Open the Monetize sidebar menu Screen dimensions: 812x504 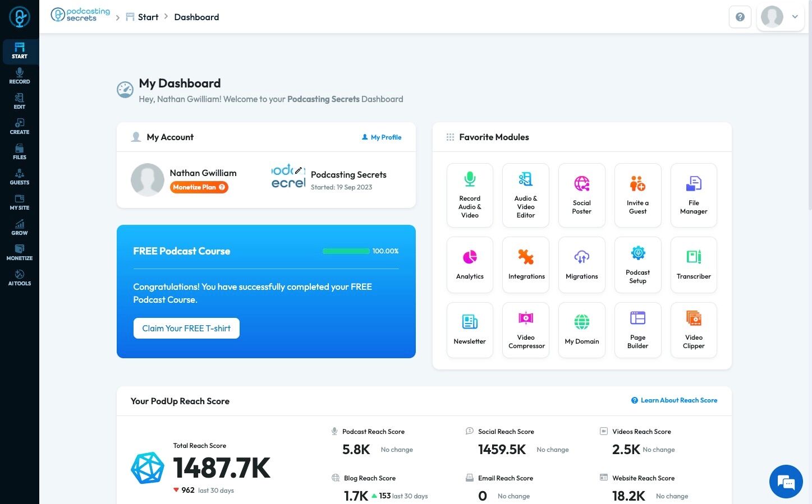coord(20,253)
